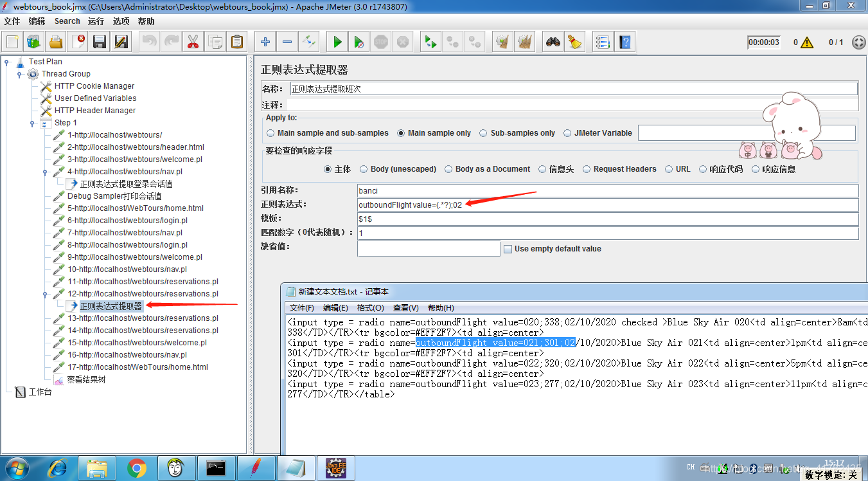Image resolution: width=868 pixels, height=481 pixels.
Task: Click the Open file folder icon
Action: 56,42
